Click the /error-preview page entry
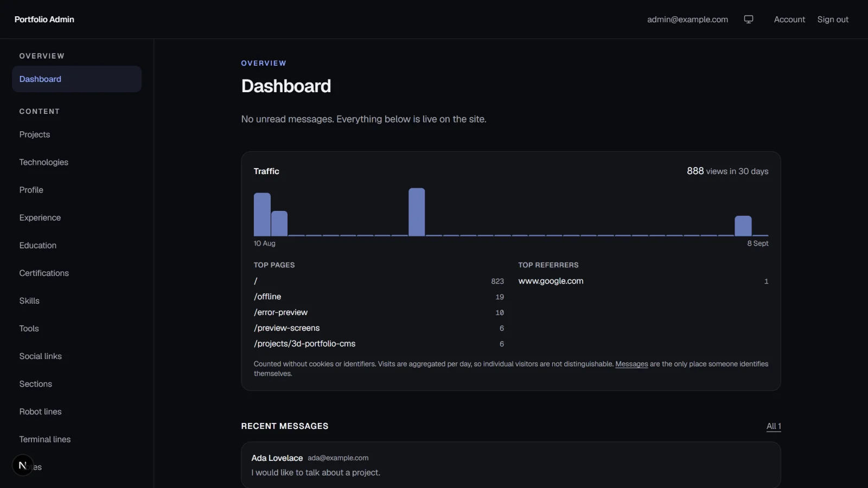This screenshot has width=868, height=488. (x=379, y=312)
